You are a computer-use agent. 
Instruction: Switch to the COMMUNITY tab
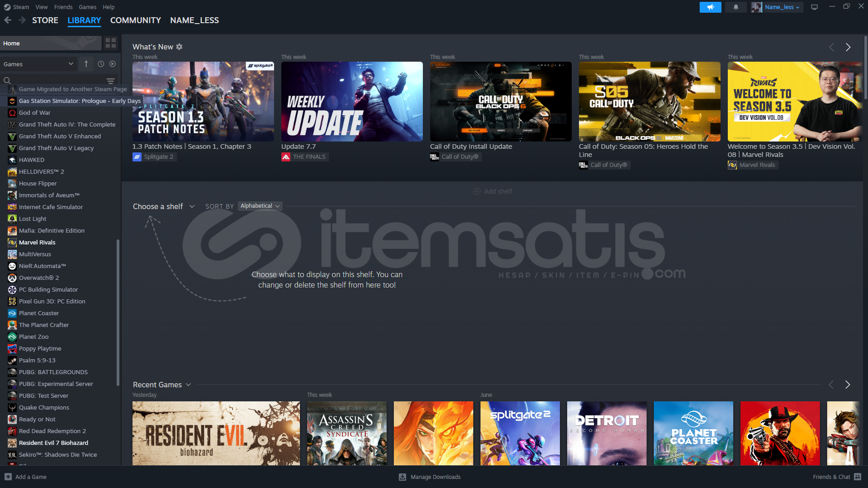tap(136, 20)
